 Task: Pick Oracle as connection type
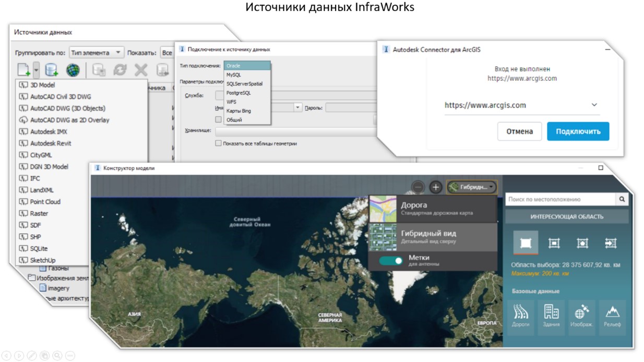click(x=247, y=66)
